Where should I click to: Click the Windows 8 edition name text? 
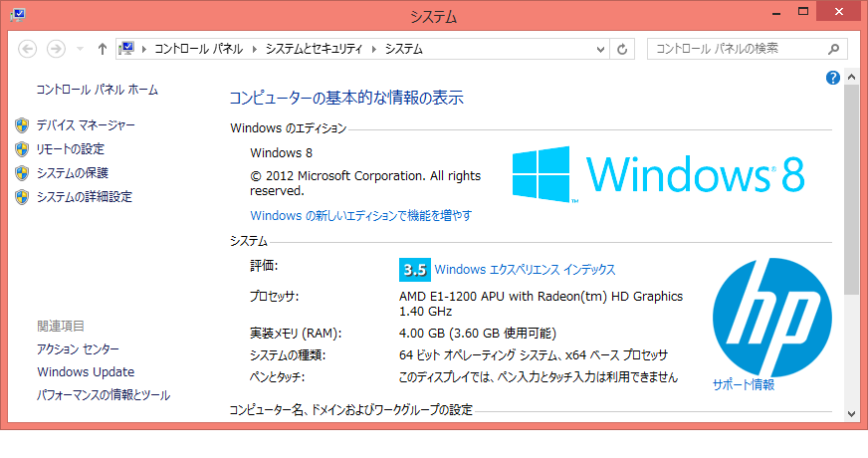click(282, 153)
